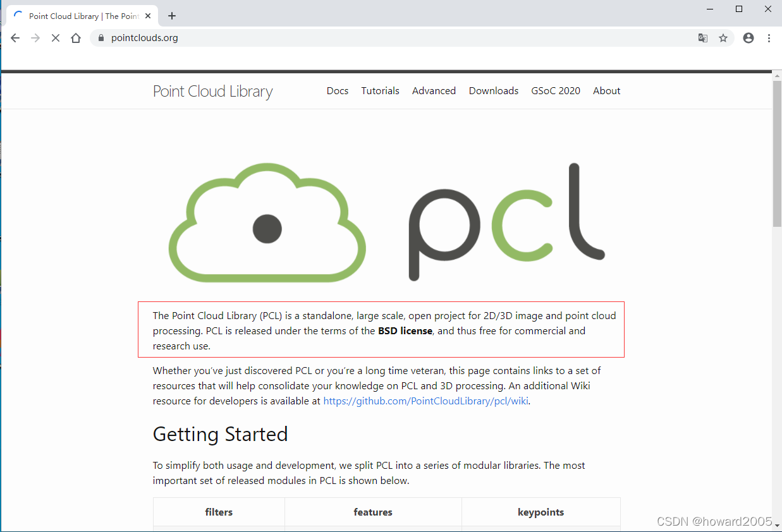
Task: Bookmark this page with the star icon
Action: [723, 38]
